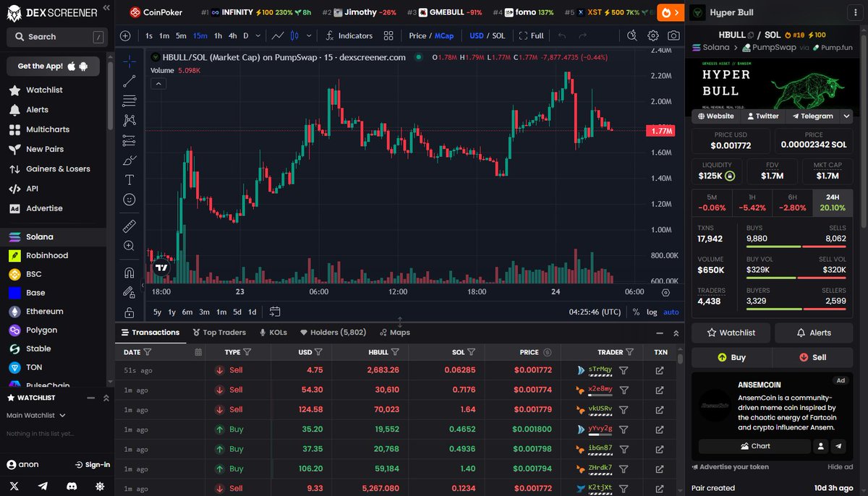The image size is (868, 496).
Task: Expand the Main Watchlist dropdown
Action: (x=36, y=415)
